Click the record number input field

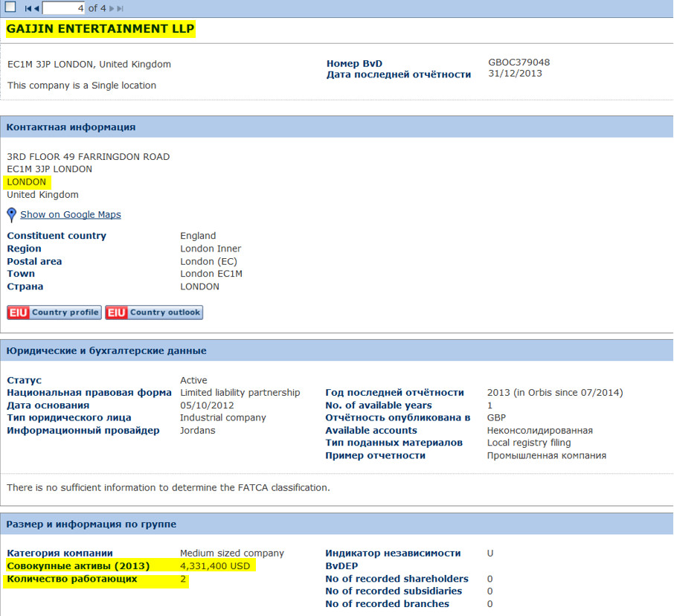coord(64,8)
